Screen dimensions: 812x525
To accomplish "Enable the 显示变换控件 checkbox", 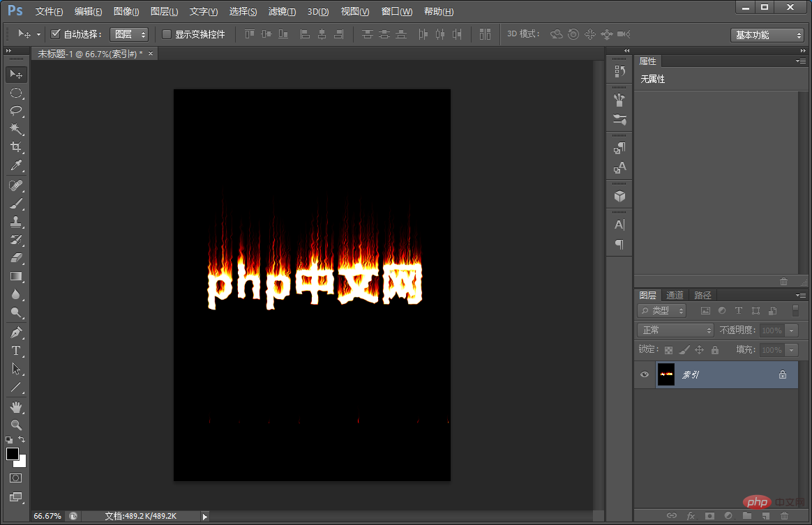I will [167, 34].
